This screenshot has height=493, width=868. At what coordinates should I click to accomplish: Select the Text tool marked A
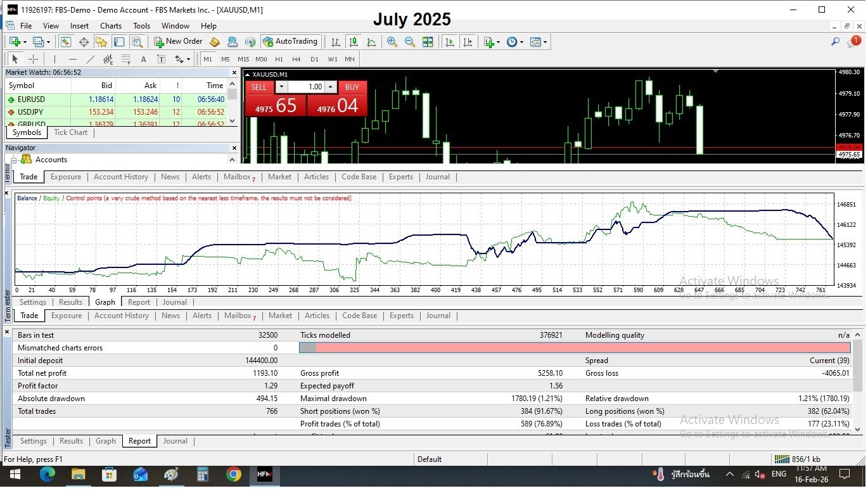coord(143,60)
